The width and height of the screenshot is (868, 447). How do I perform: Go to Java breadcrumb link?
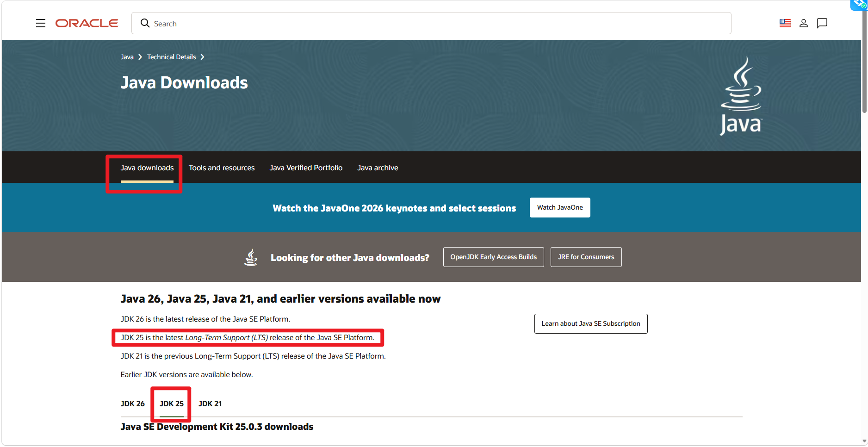click(127, 57)
